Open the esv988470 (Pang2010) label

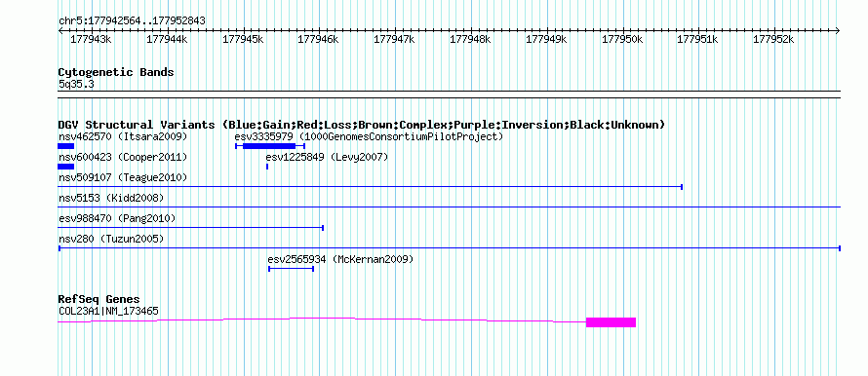(x=117, y=218)
